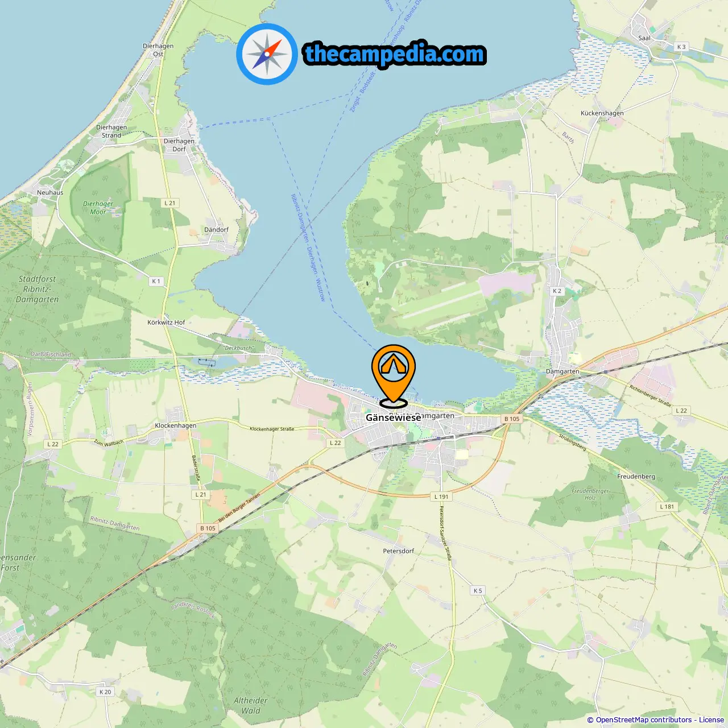Image resolution: width=728 pixels, height=728 pixels.
Task: Click the L 191 road shield
Action: point(441,497)
